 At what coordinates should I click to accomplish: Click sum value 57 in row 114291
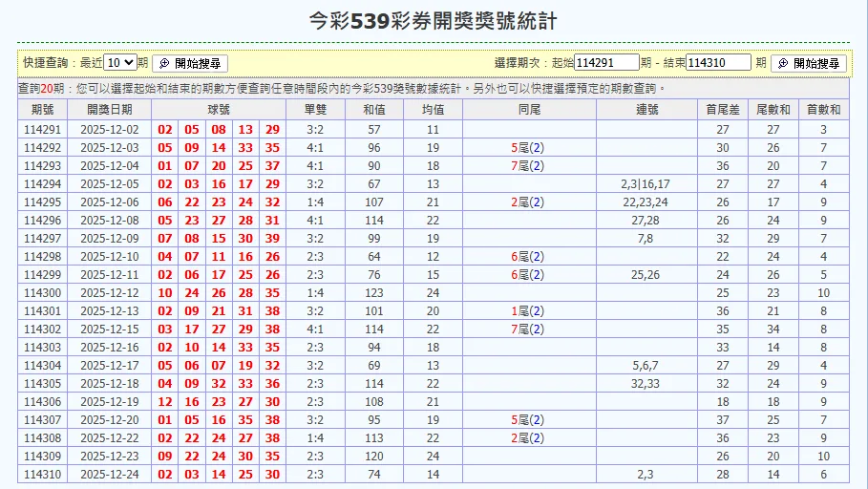[374, 130]
